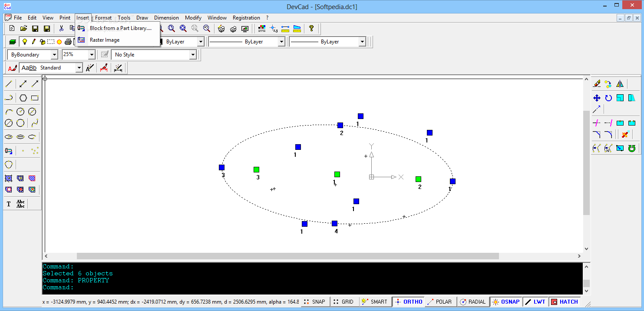Click the Open file folder icon
Viewport: 644px width, 311px height.
pyautogui.click(x=24, y=29)
